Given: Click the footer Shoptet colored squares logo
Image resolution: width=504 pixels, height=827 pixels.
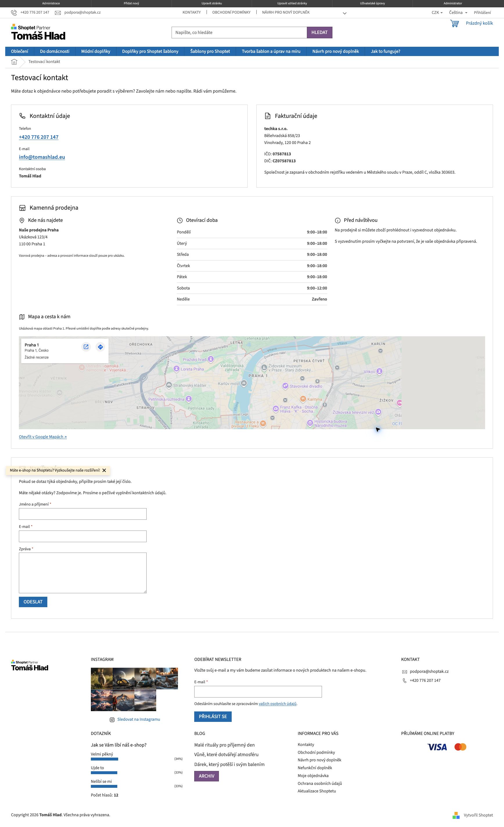Looking at the screenshot, I should tap(456, 815).
